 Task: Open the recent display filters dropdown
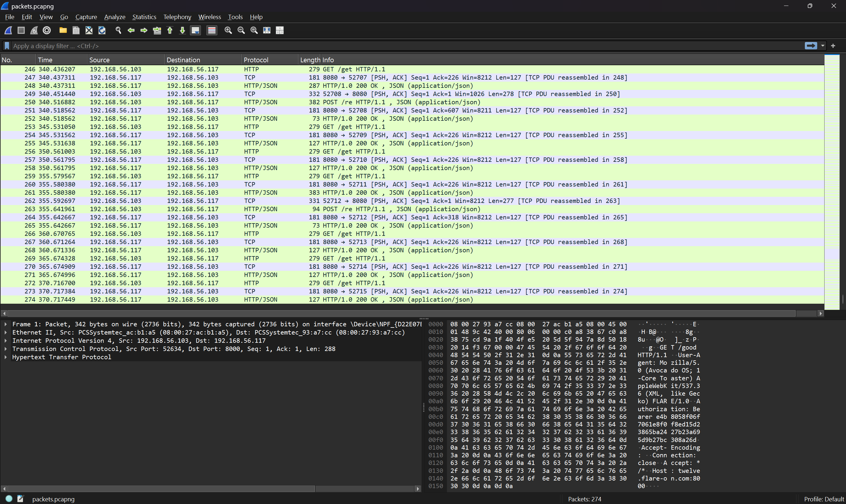(823, 46)
